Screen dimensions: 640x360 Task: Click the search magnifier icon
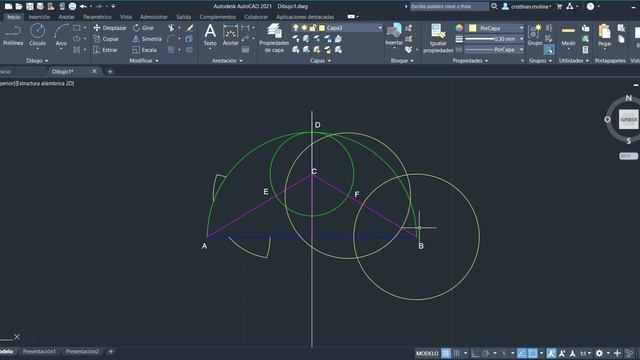[494, 6]
